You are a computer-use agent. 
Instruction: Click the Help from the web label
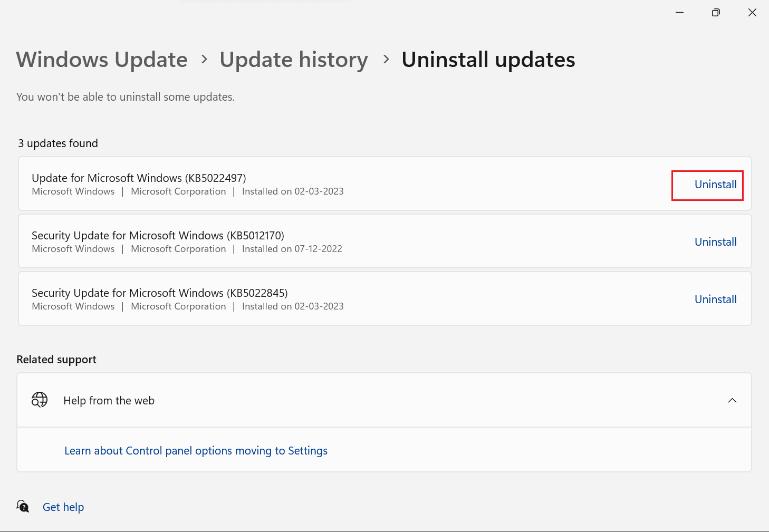[x=109, y=401]
